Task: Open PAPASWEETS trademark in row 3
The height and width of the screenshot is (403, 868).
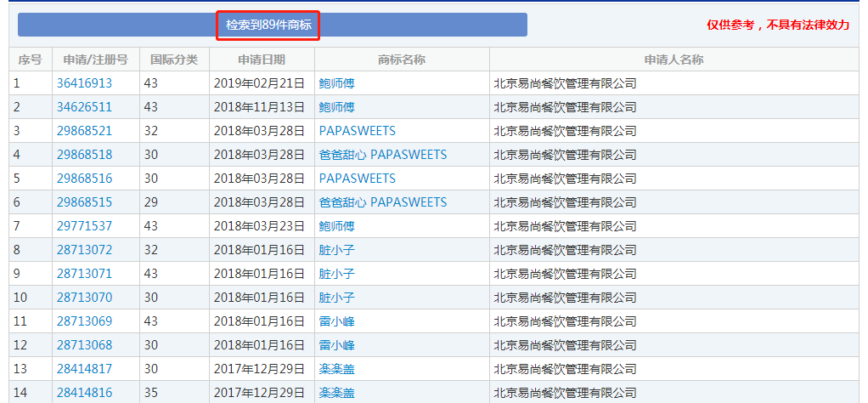Action: 357,131
